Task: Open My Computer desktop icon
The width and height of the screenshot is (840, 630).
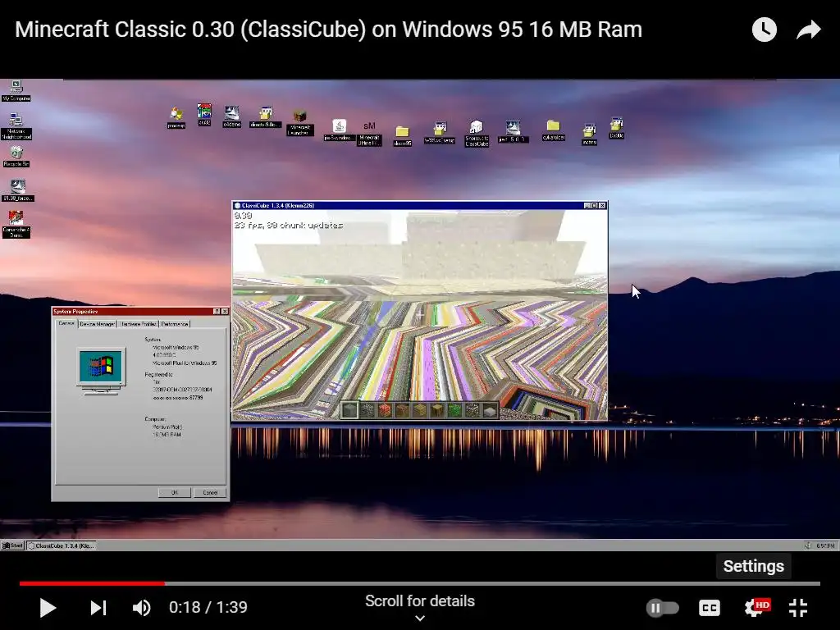Action: [16, 91]
